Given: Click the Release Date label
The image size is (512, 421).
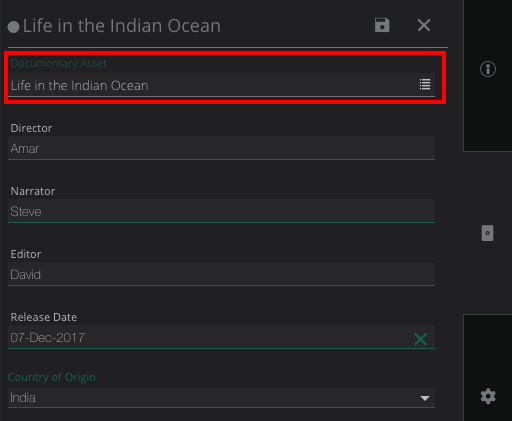Looking at the screenshot, I should click(44, 317).
